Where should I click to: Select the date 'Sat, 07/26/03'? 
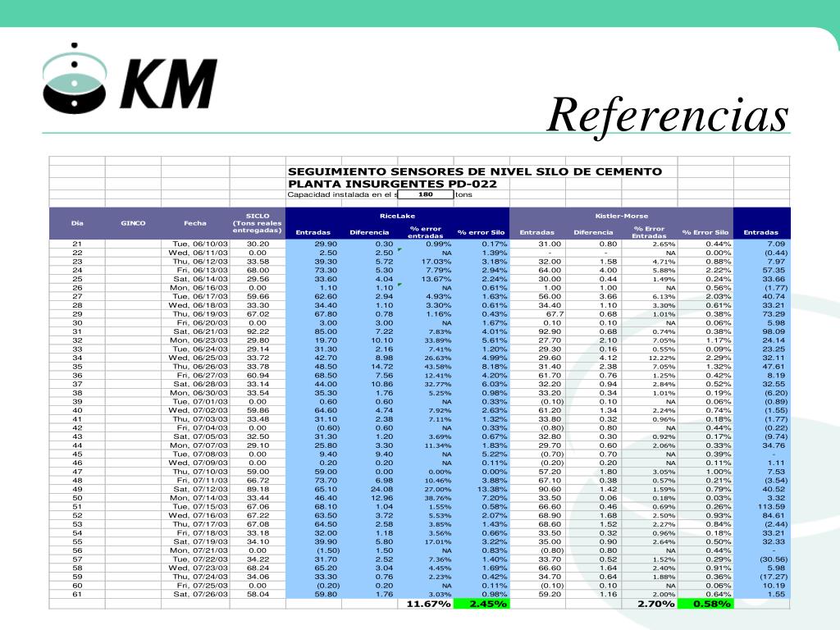click(x=201, y=594)
